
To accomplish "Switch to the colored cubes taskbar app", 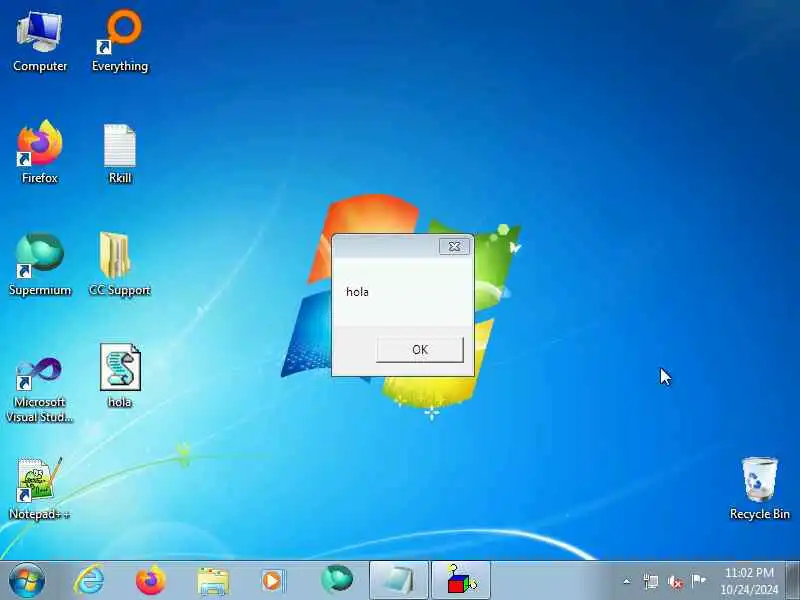I will (x=461, y=581).
